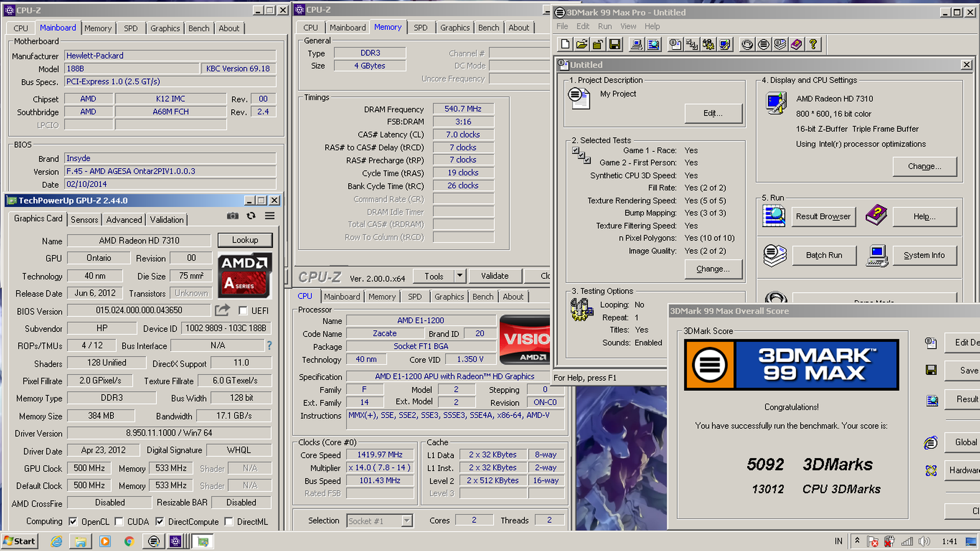Click Change button under Selected Tests
980x551 pixels.
[713, 269]
